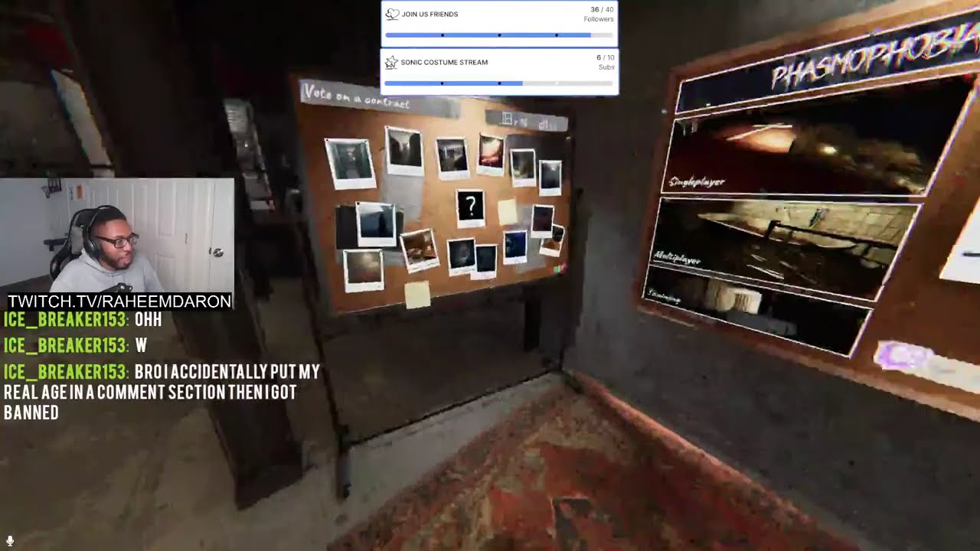Open Training on the Phasmophobia board
This screenshot has width=980, height=551.
pyautogui.click(x=758, y=310)
